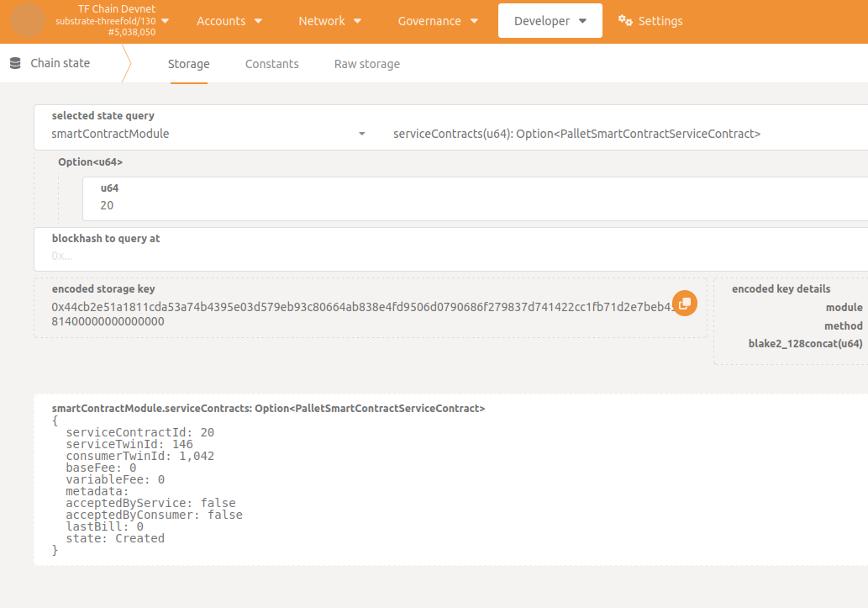Click the Chain state database icon
Viewport: 868px width, 608px height.
pyautogui.click(x=15, y=64)
